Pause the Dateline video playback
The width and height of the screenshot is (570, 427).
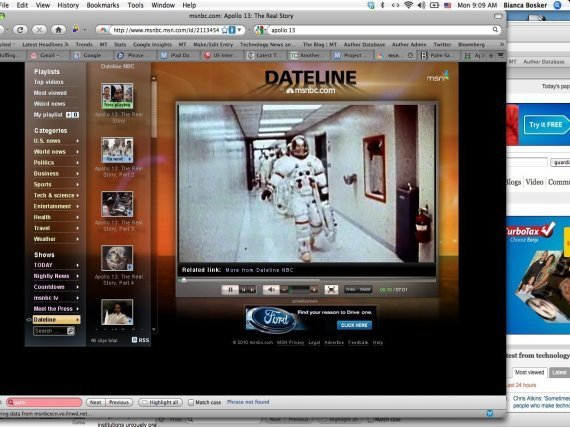coord(230,290)
